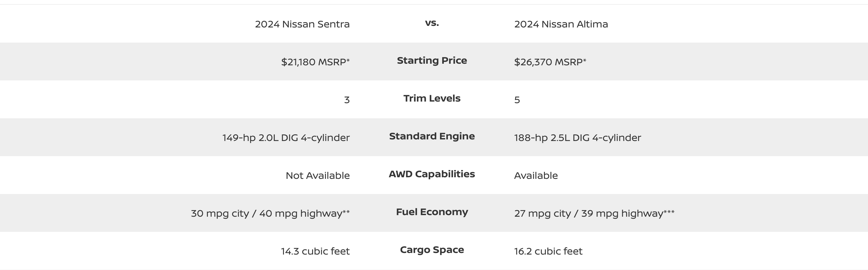
Task: Select Sentra trim level count 3
Action: tap(347, 100)
